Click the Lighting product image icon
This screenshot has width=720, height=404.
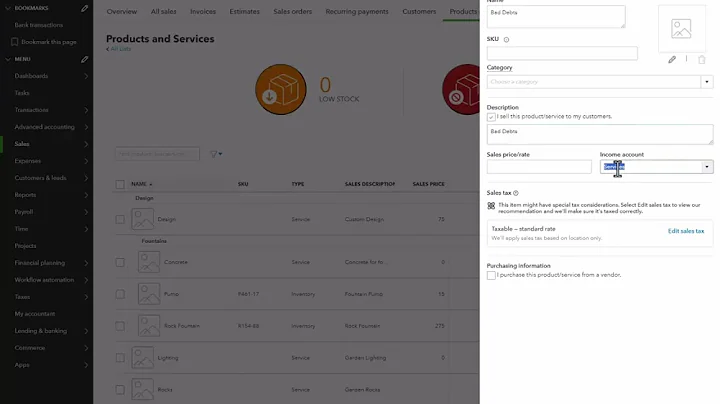pyautogui.click(x=143, y=358)
